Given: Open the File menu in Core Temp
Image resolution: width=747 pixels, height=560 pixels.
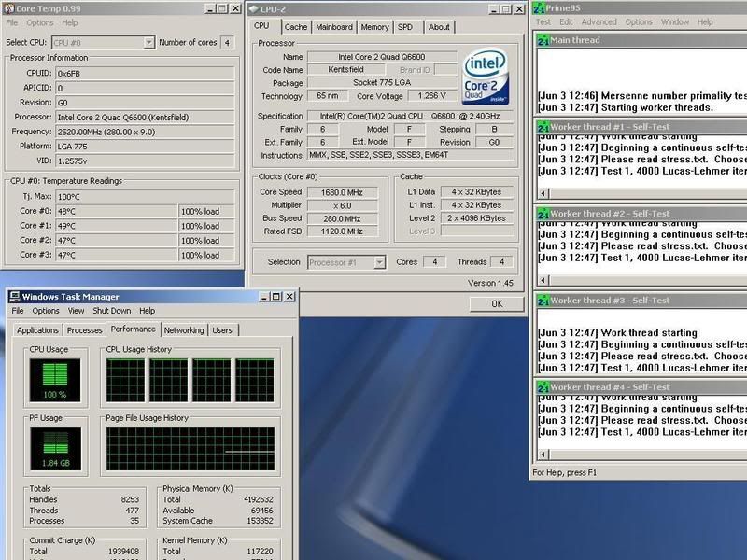Looking at the screenshot, I should (x=12, y=22).
